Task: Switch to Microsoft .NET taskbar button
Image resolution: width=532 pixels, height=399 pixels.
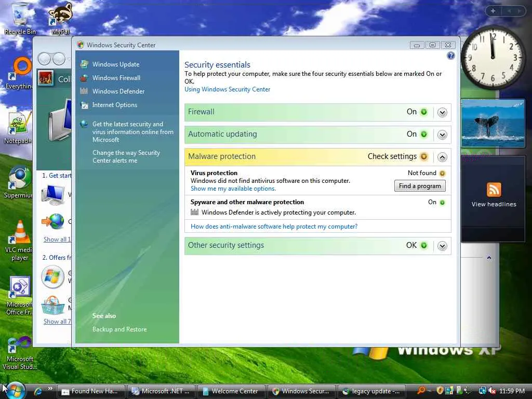Action: tap(161, 391)
